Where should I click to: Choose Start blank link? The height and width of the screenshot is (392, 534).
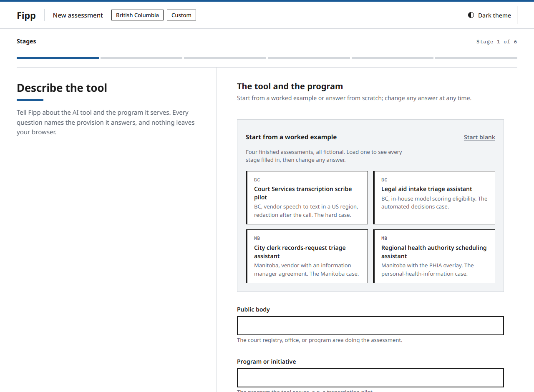click(479, 137)
